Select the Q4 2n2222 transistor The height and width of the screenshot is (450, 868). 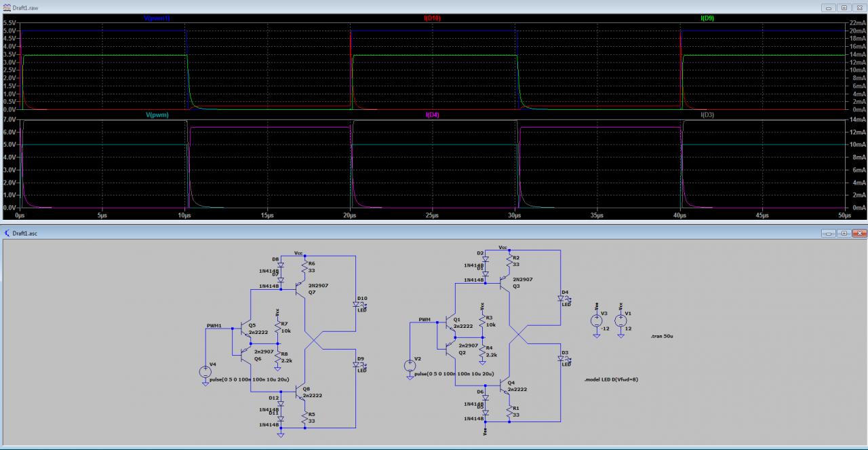pyautogui.click(x=506, y=387)
